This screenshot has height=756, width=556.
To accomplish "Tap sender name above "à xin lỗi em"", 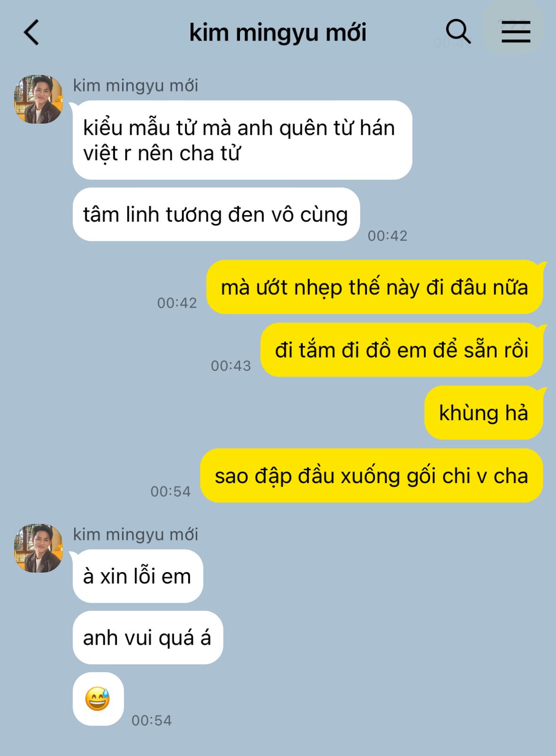I will point(136,535).
